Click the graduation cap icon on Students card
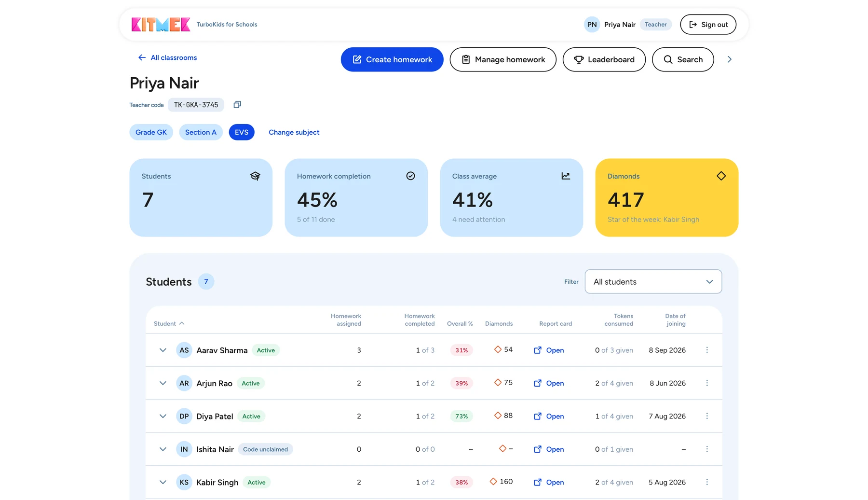Image resolution: width=868 pixels, height=500 pixels. [255, 176]
